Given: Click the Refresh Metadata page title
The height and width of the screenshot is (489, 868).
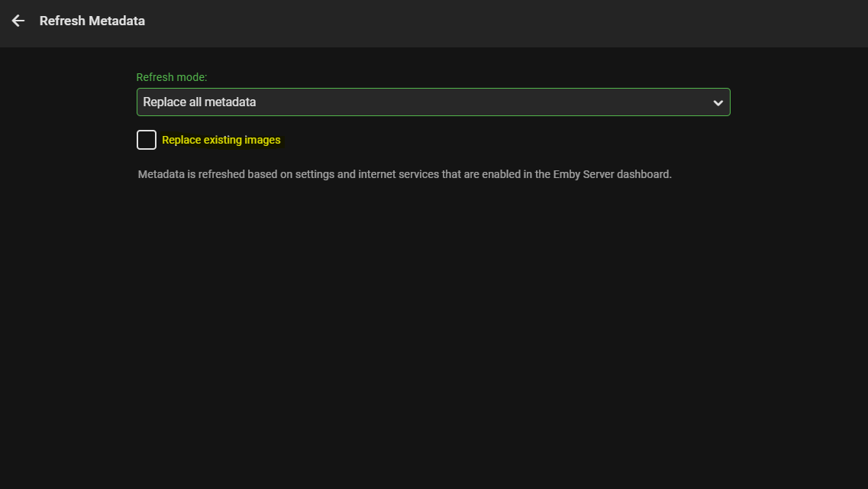Looking at the screenshot, I should click(x=92, y=21).
